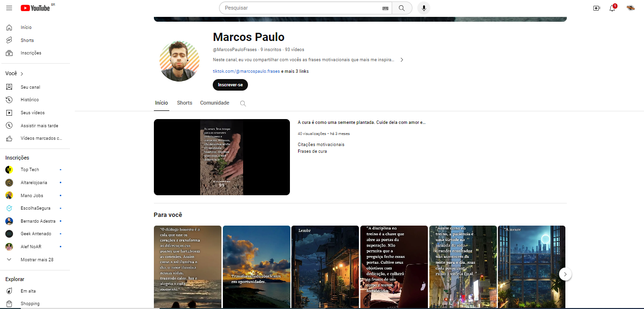The width and height of the screenshot is (644, 309).
Task: Show next videos in Para você carousel
Action: [x=565, y=274]
